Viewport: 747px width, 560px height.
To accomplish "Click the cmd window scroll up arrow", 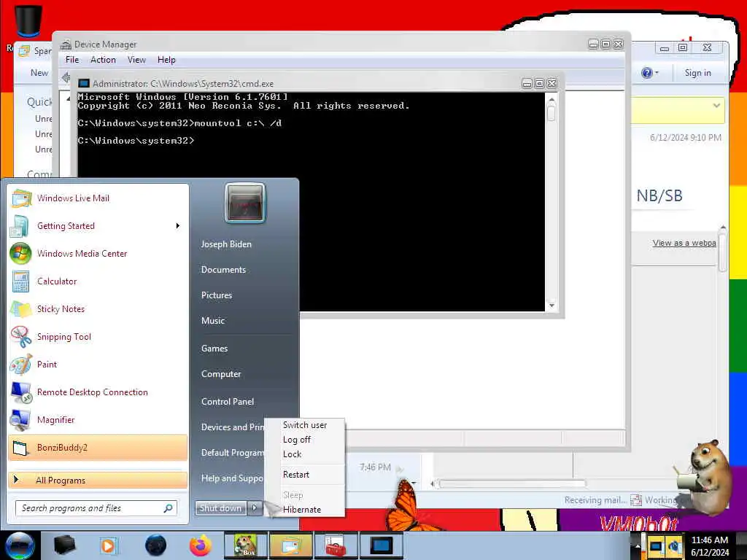I will click(x=551, y=100).
